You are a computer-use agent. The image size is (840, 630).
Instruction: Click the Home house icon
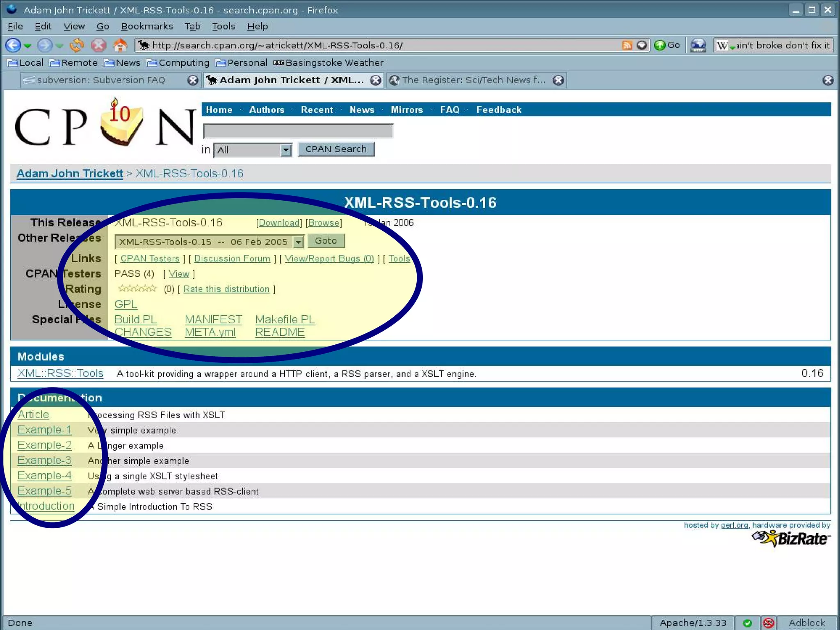120,45
